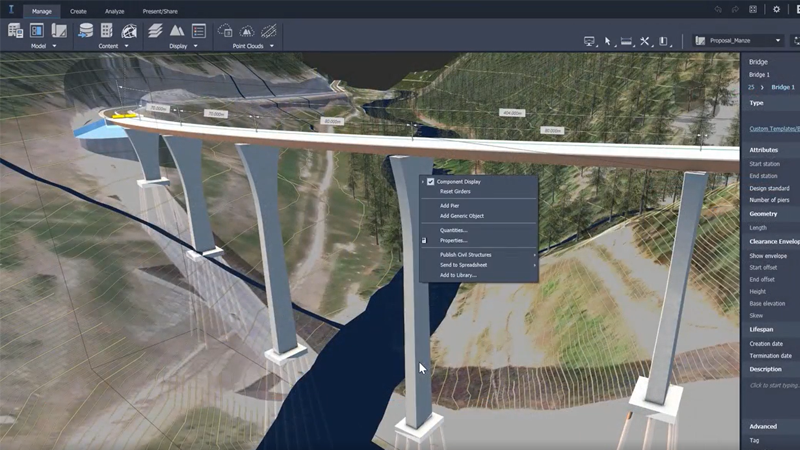Expand the Model panel dropdown

[x=54, y=46]
